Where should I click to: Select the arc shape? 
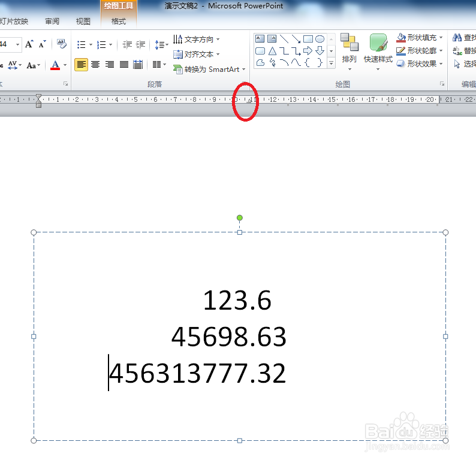[284, 63]
